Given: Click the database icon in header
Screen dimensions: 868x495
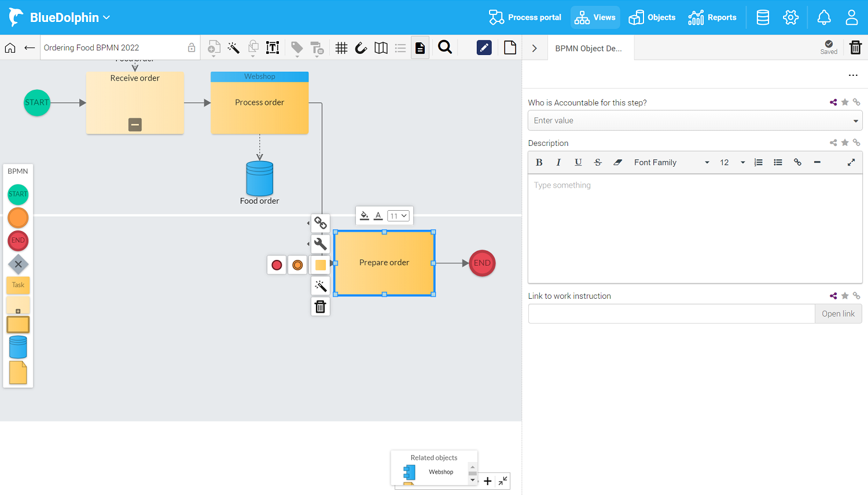Looking at the screenshot, I should click(763, 17).
